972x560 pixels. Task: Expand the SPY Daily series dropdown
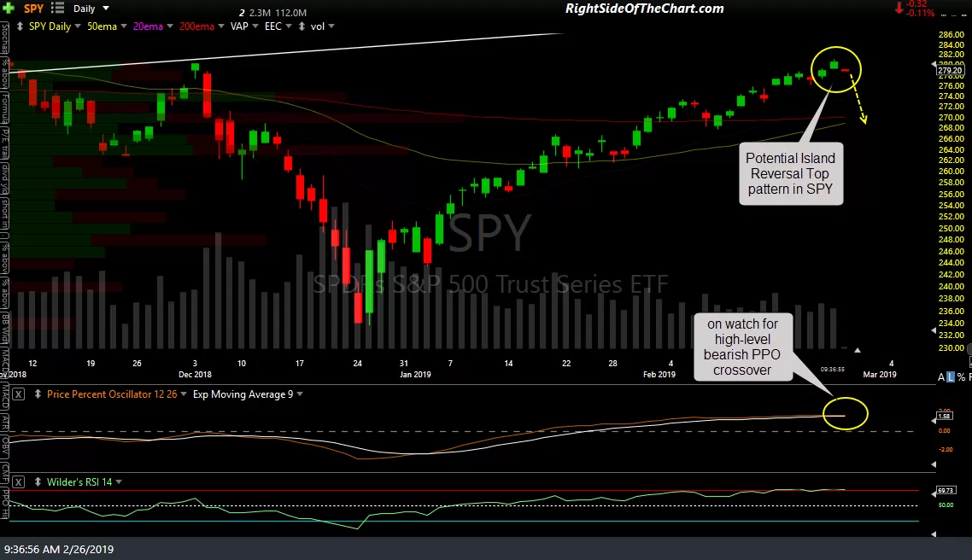(x=78, y=26)
